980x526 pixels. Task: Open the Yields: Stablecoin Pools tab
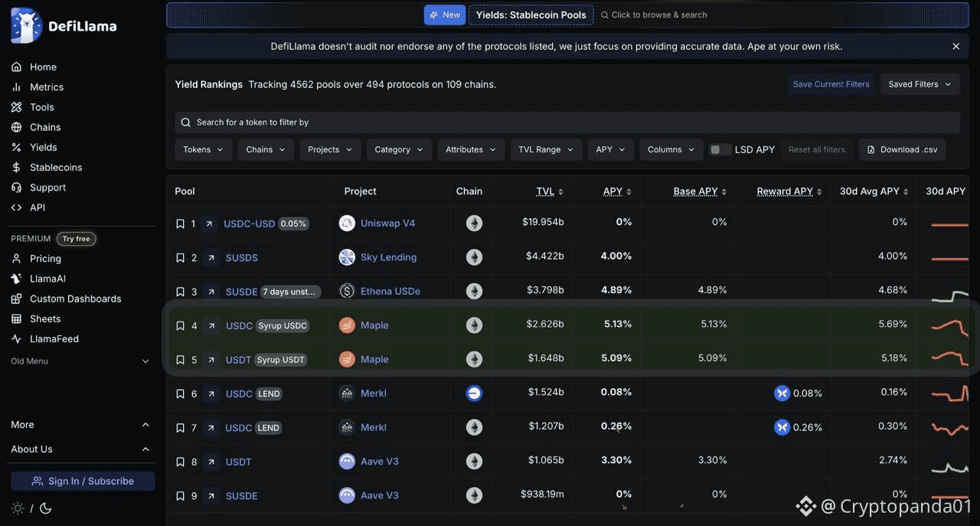pyautogui.click(x=531, y=15)
